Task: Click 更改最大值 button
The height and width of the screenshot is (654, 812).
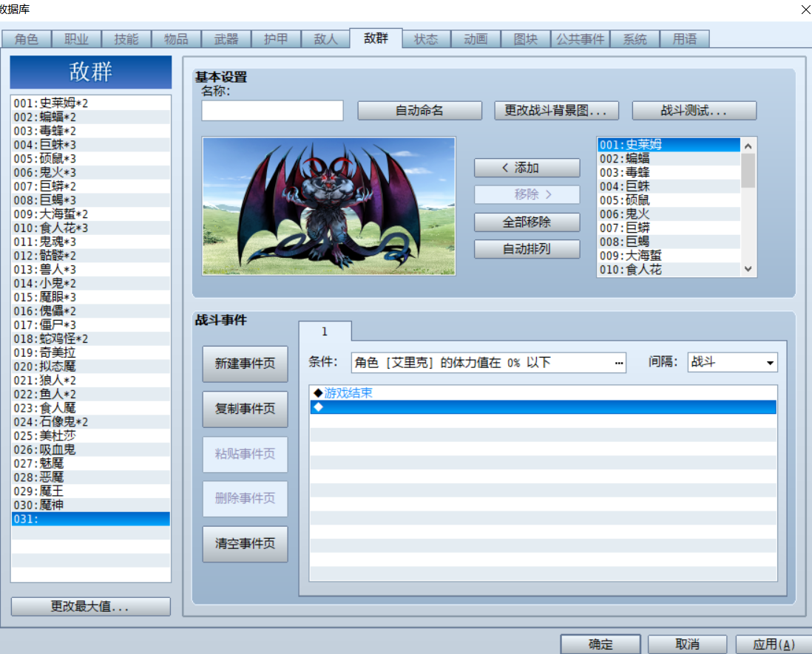Action: (x=91, y=607)
